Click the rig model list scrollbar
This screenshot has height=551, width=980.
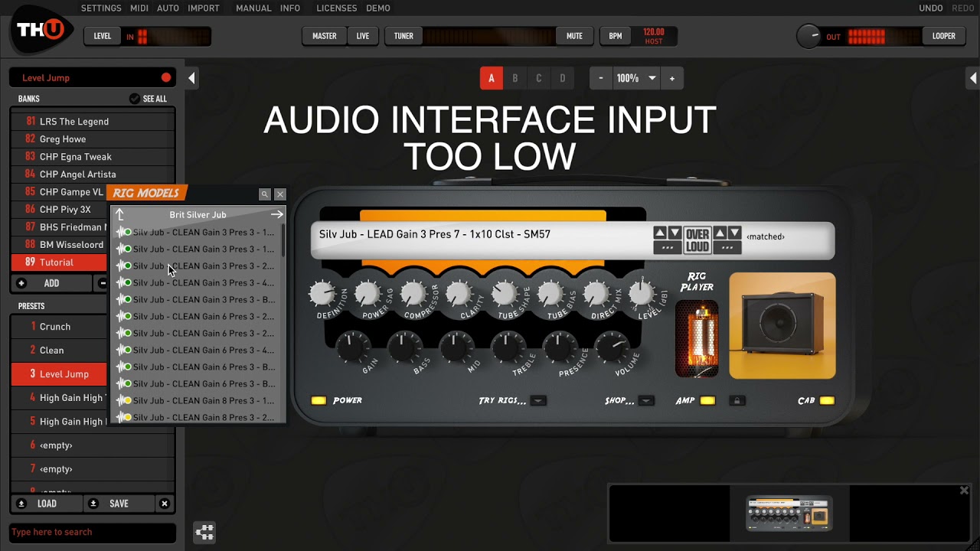point(283,241)
